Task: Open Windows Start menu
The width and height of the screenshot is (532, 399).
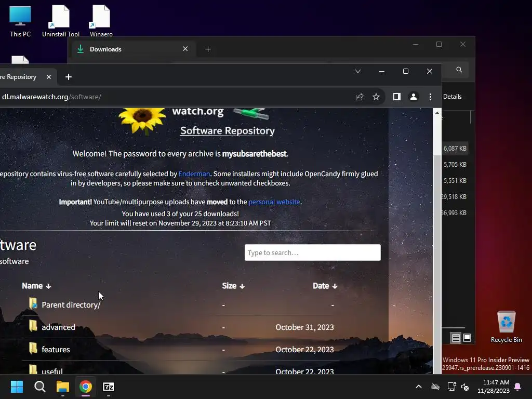Action: click(17, 387)
